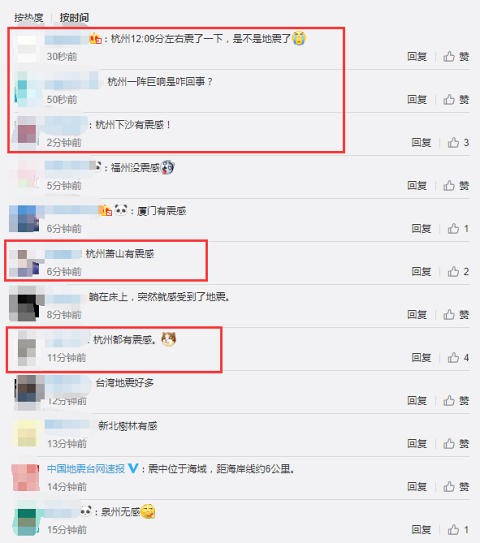Like the 台湾地震好多 comment
The image size is (480, 543).
click(x=456, y=401)
